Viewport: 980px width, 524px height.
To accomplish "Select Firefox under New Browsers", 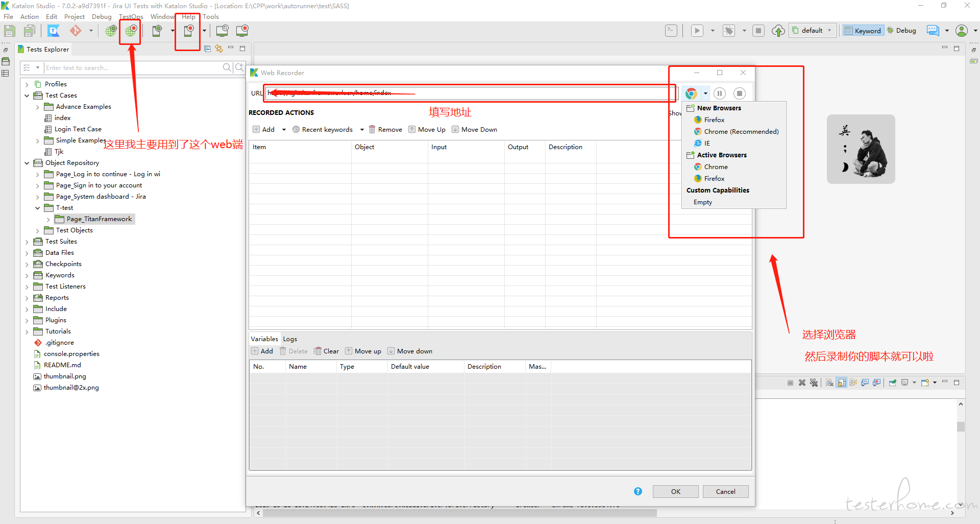I will coord(714,120).
